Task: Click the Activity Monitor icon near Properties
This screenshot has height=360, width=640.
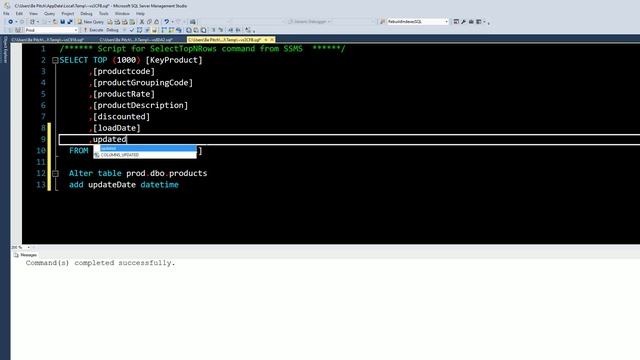Action: point(471,22)
